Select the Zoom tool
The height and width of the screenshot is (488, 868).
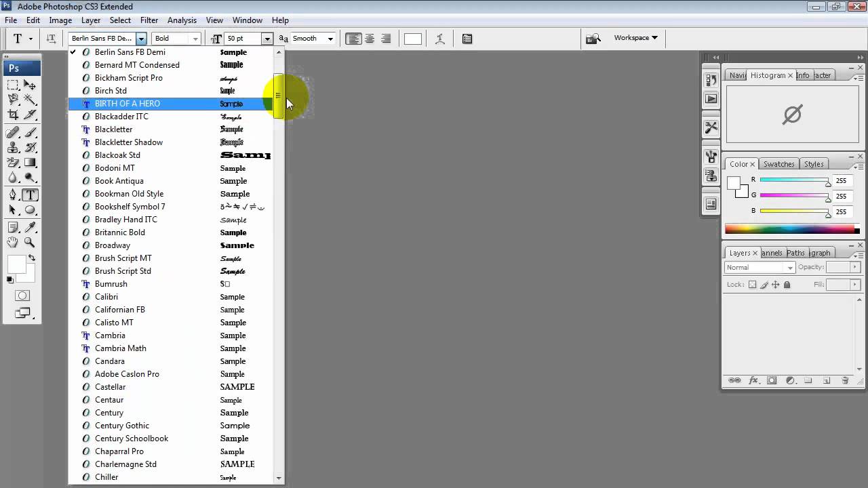tap(30, 242)
